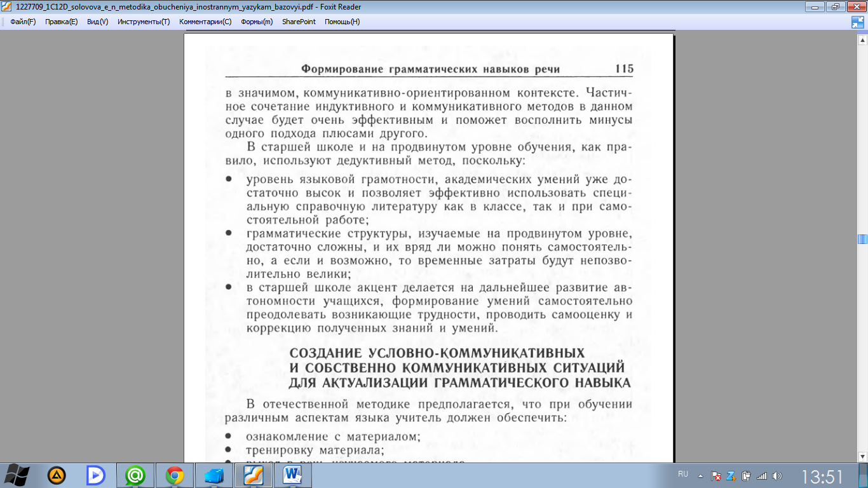
Task: Open the volume speaker tray icon
Action: (776, 475)
